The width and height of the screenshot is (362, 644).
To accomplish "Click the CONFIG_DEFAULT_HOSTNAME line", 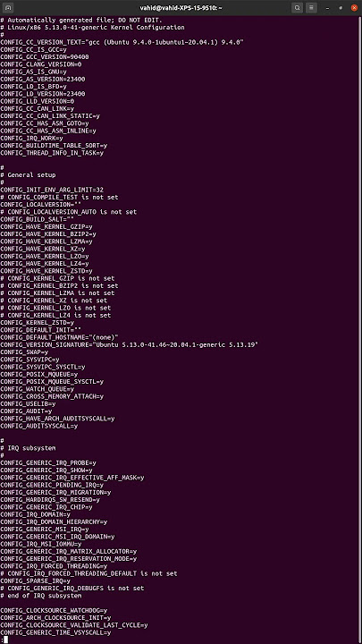I will coord(59,337).
